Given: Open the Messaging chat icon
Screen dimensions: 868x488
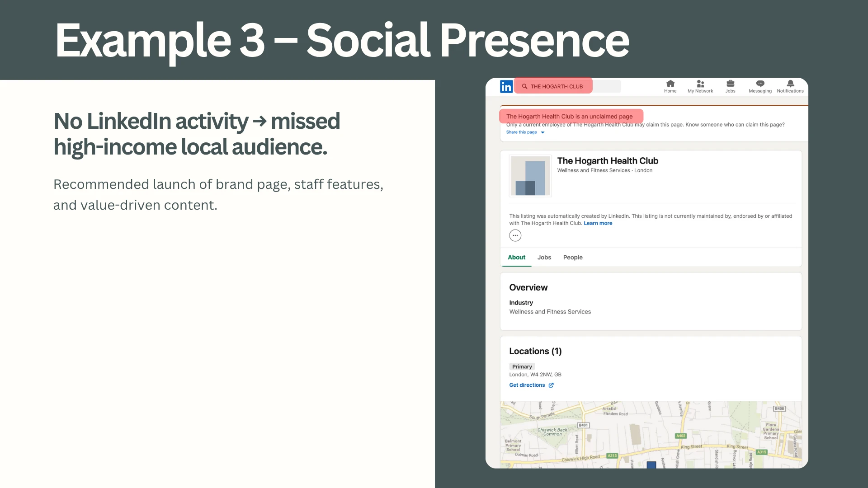Looking at the screenshot, I should click(x=760, y=84).
